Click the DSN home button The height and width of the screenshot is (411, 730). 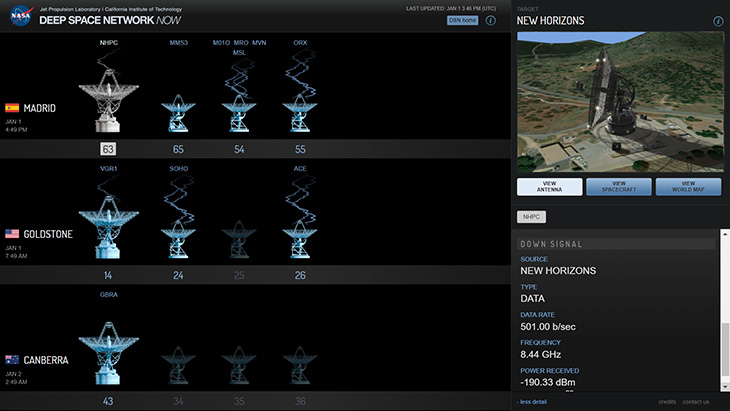click(x=461, y=20)
